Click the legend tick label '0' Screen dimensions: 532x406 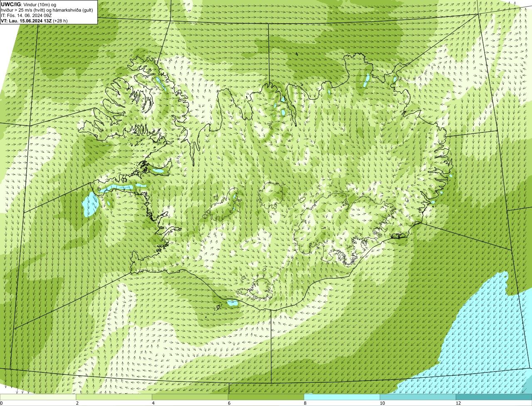2,403
